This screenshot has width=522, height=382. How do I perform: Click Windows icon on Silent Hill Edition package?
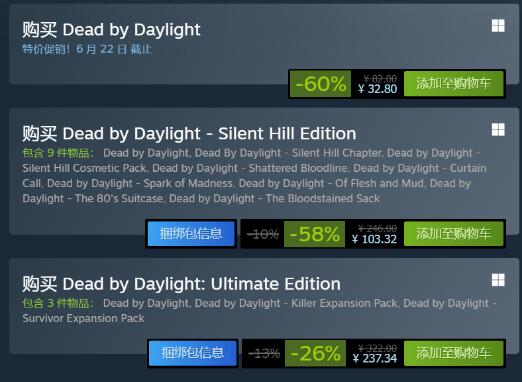coord(498,130)
